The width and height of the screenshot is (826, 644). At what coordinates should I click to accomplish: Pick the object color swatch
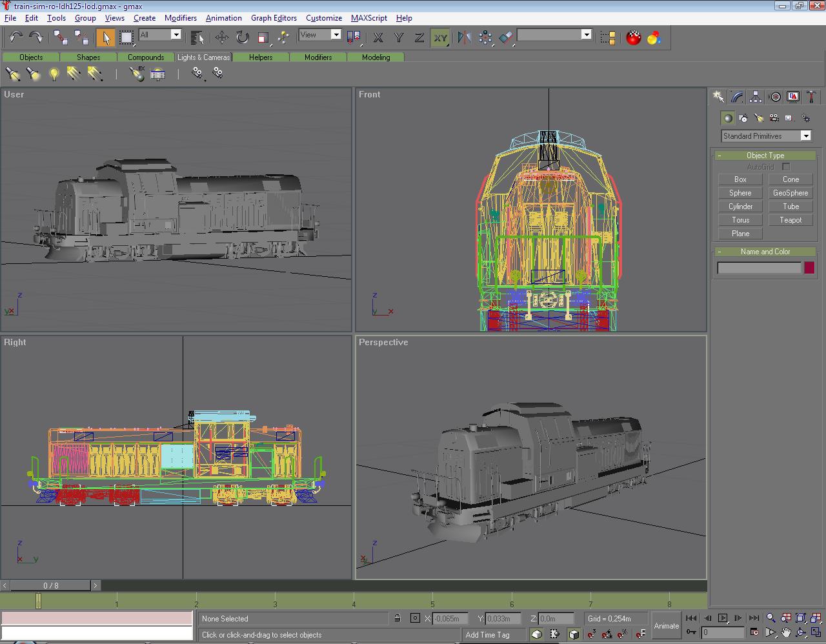809,268
